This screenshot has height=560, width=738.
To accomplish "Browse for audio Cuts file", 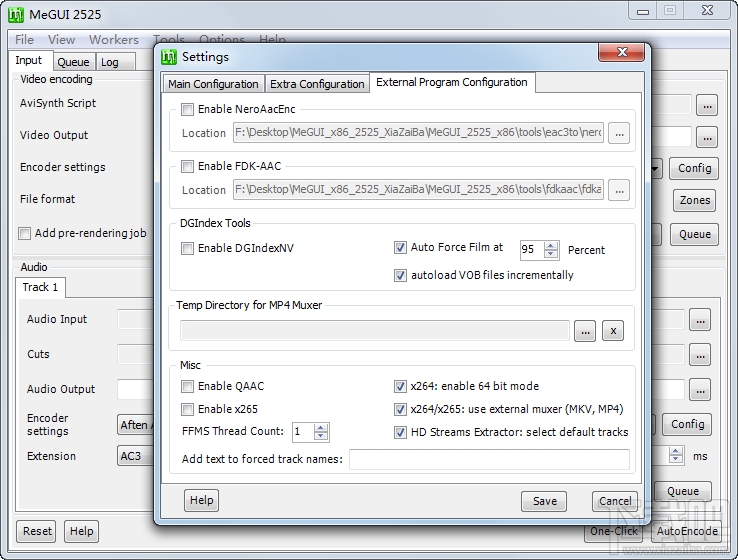I will [700, 355].
